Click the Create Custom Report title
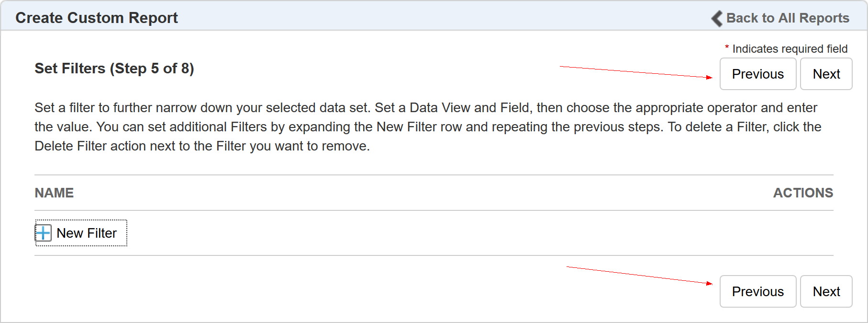The width and height of the screenshot is (868, 323). 97,18
